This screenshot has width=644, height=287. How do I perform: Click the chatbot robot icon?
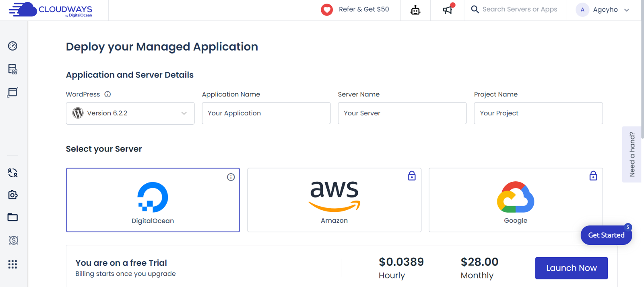[415, 10]
